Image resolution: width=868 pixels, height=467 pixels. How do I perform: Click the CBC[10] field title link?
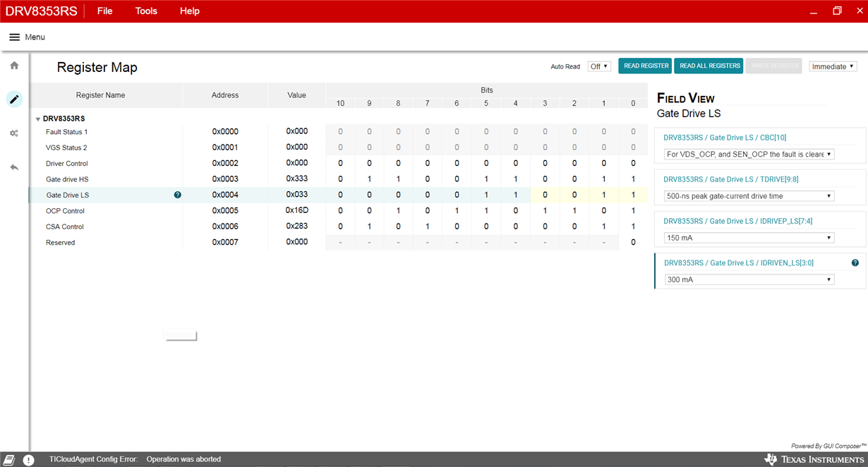click(x=725, y=138)
